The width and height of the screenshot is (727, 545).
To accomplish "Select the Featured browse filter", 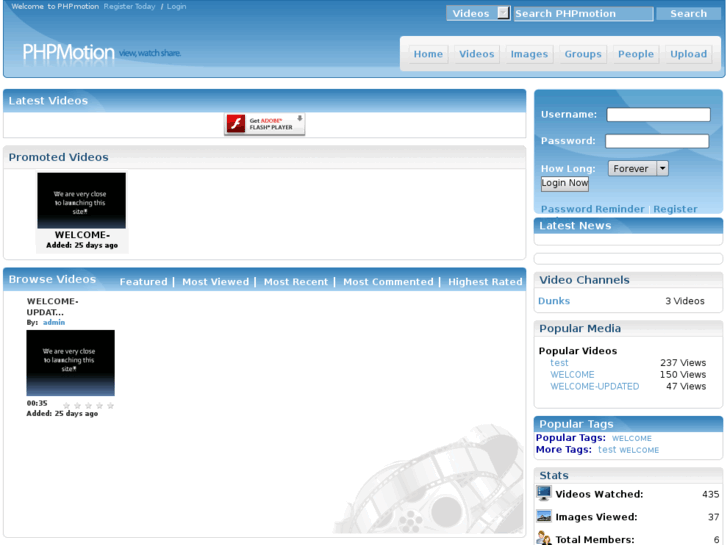I will coord(143,282).
